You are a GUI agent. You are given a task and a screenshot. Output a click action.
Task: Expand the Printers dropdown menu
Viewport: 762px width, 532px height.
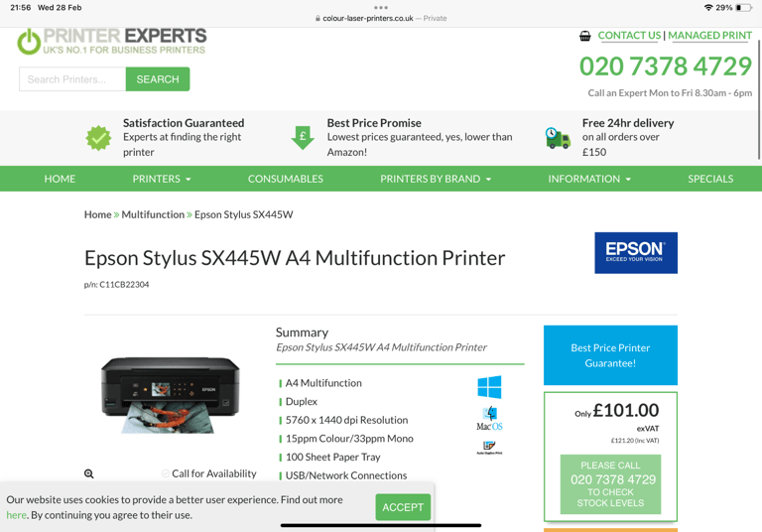tap(162, 179)
